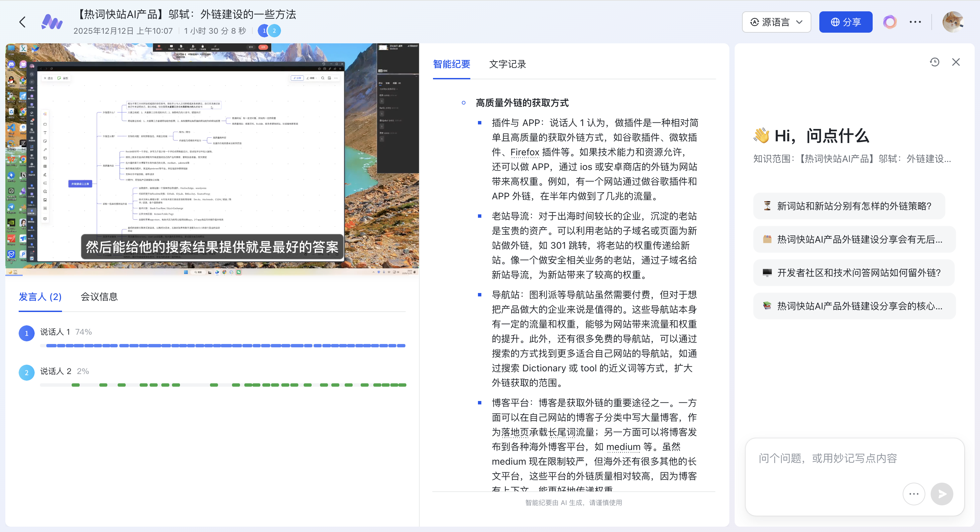Switch to the 文字记录 tab
Image resolution: width=980 pixels, height=532 pixels.
click(x=507, y=64)
